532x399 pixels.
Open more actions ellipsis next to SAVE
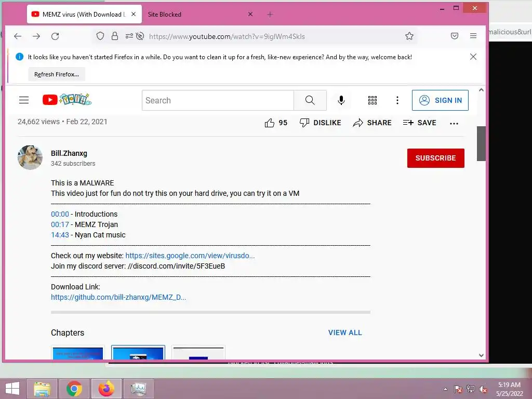tap(454, 124)
